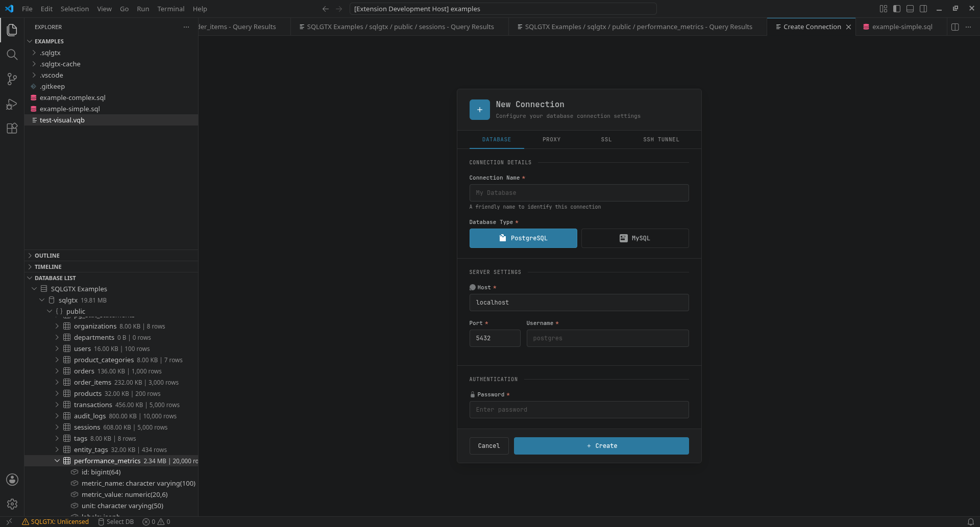
Task: Expand the audit_logs table node
Action: (x=57, y=416)
